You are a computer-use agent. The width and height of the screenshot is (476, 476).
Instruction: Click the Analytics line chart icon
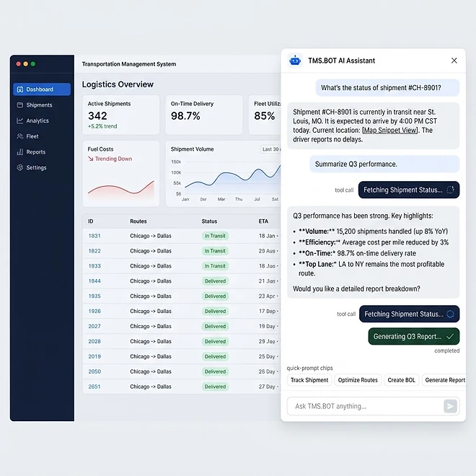click(x=20, y=120)
